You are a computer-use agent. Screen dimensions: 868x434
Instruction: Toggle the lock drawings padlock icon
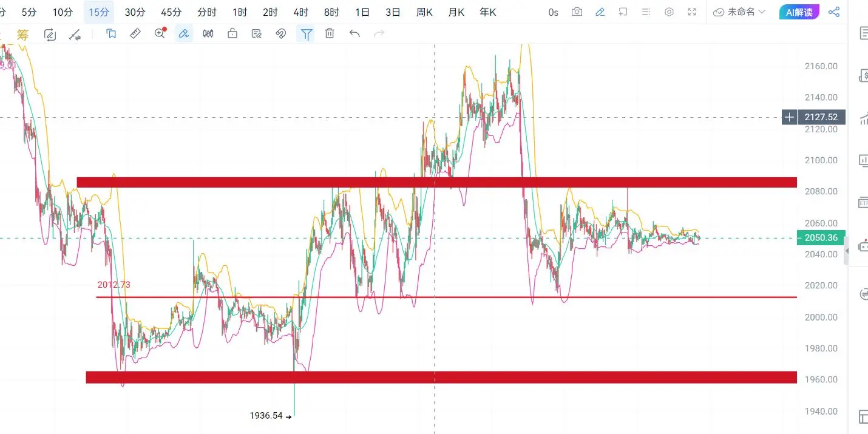coord(232,34)
